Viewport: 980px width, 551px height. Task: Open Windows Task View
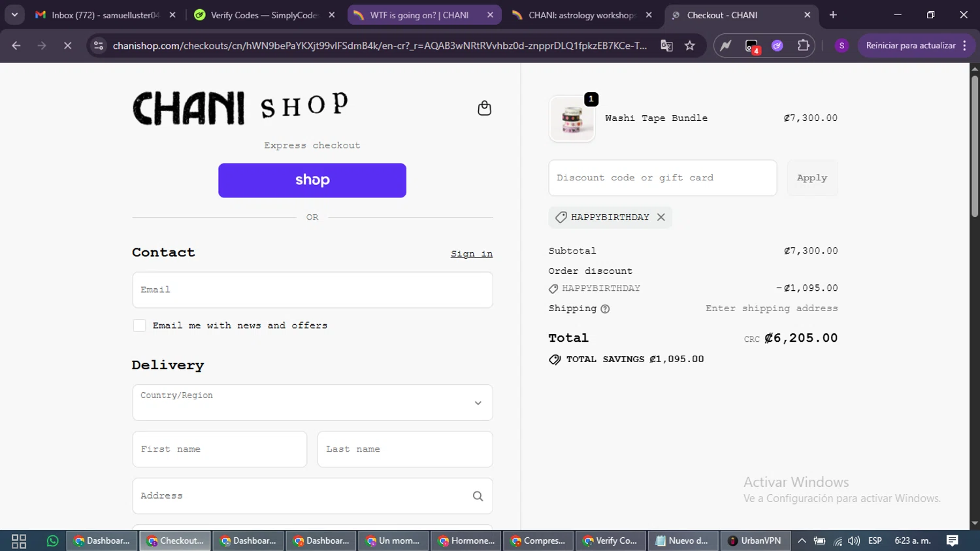click(19, 541)
